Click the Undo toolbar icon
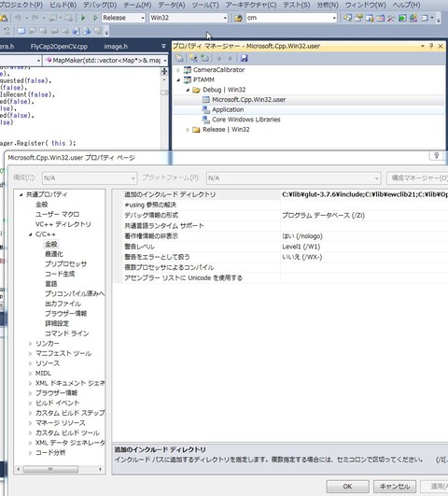 [x=18, y=18]
